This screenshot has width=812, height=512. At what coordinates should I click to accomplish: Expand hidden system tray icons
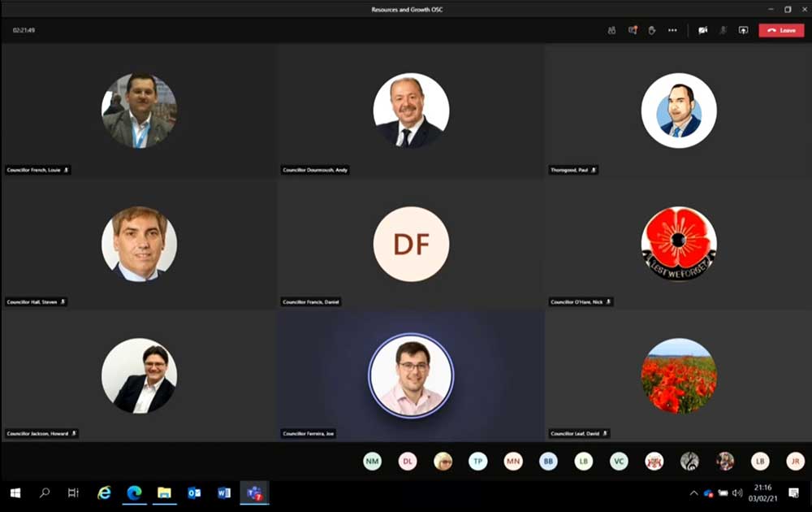tap(693, 492)
